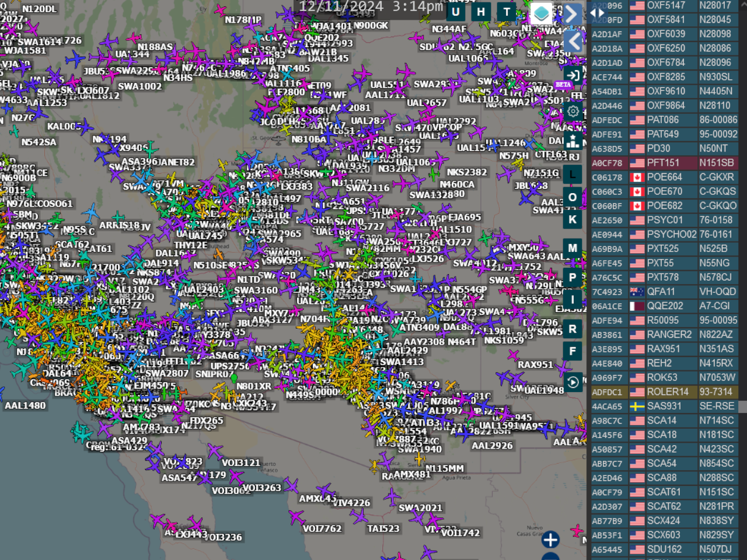This screenshot has width=747, height=560.
Task: Select callsign PXT578 in the aircraft list
Action: tap(663, 278)
